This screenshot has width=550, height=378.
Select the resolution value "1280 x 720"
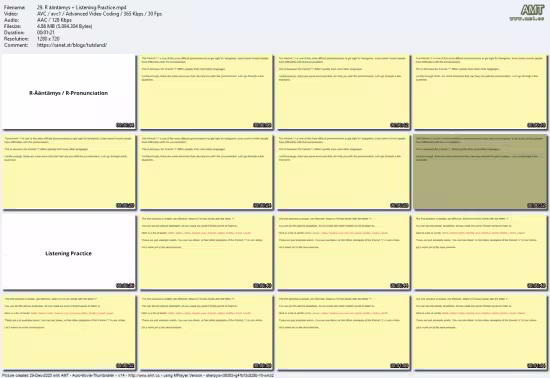[x=48, y=39]
